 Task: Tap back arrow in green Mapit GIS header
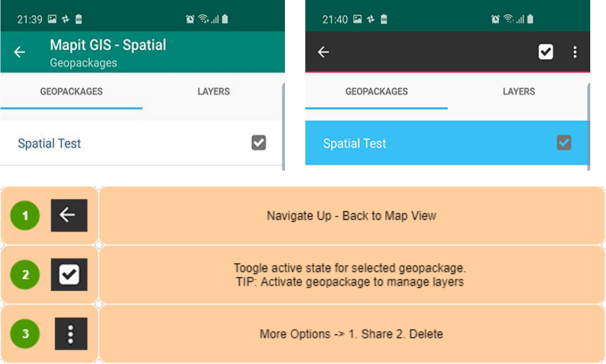click(20, 52)
